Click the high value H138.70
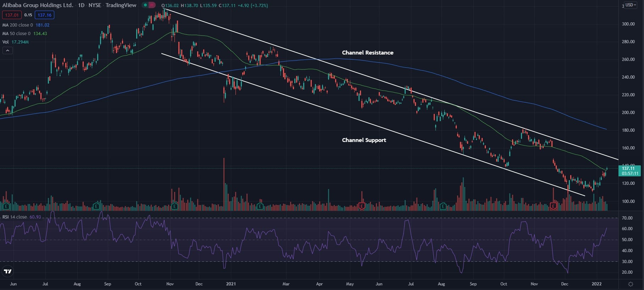The height and width of the screenshot is (290, 644). pos(189,6)
